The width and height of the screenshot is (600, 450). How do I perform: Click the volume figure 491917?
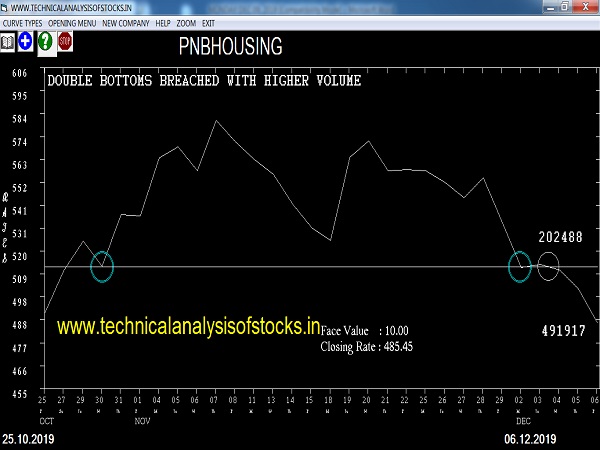click(x=561, y=329)
